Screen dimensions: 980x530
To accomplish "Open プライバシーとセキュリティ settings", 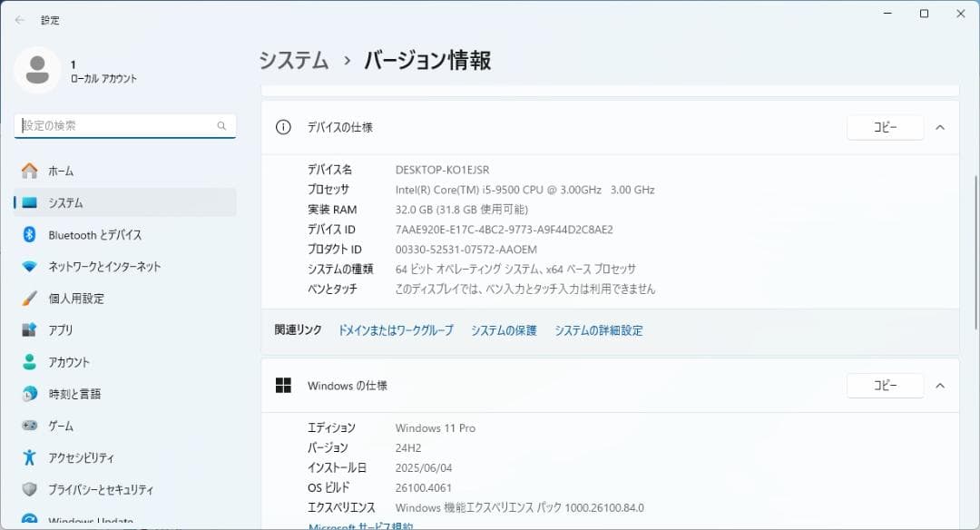I will point(94,489).
